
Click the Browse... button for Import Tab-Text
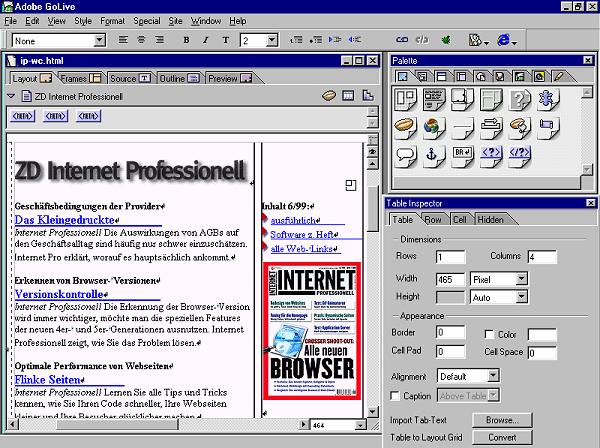pyautogui.click(x=502, y=420)
